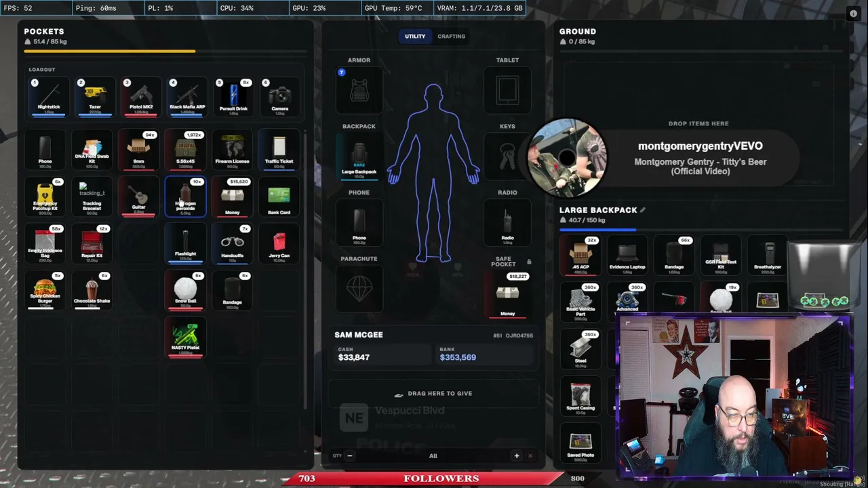868x488 pixels.
Task: Click the Breathalyzer in the backpack
Action: click(768, 256)
